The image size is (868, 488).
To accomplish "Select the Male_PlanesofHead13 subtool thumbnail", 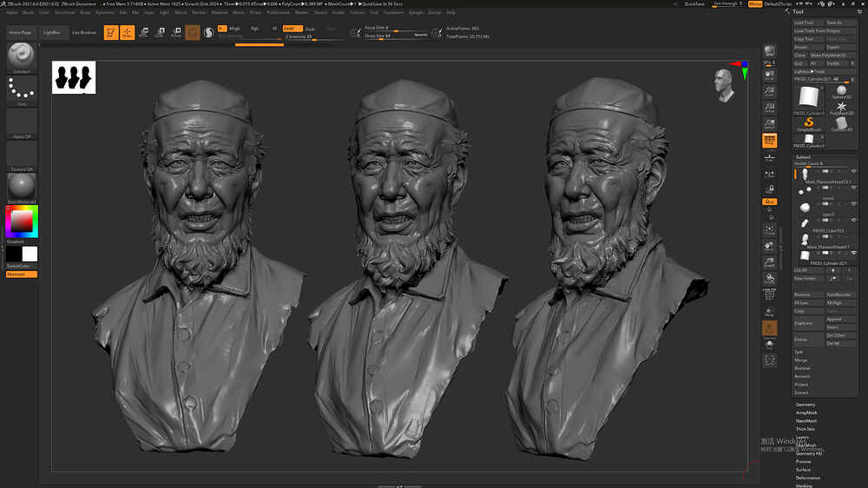I will coord(805,174).
